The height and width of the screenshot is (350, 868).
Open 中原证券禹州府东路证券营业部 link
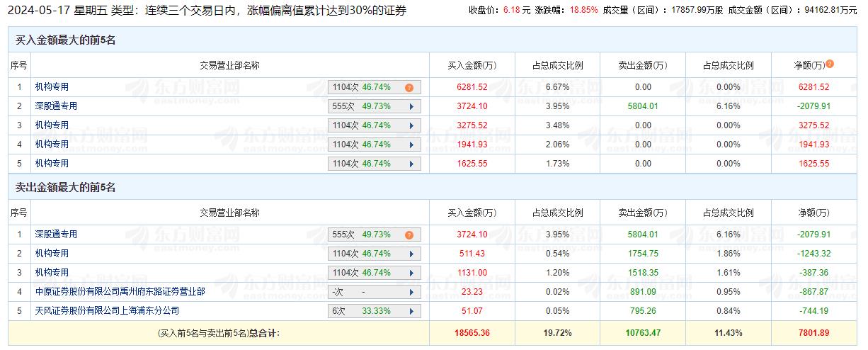click(120, 291)
